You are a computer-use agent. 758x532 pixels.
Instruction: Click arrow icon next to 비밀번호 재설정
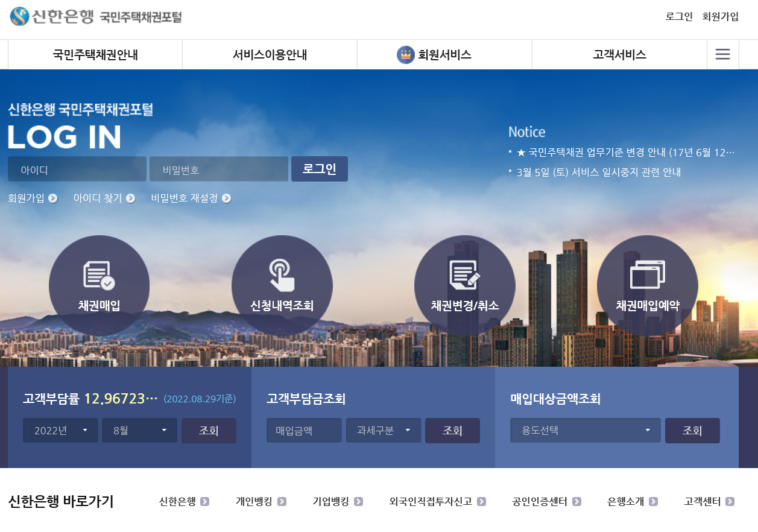[x=226, y=198]
